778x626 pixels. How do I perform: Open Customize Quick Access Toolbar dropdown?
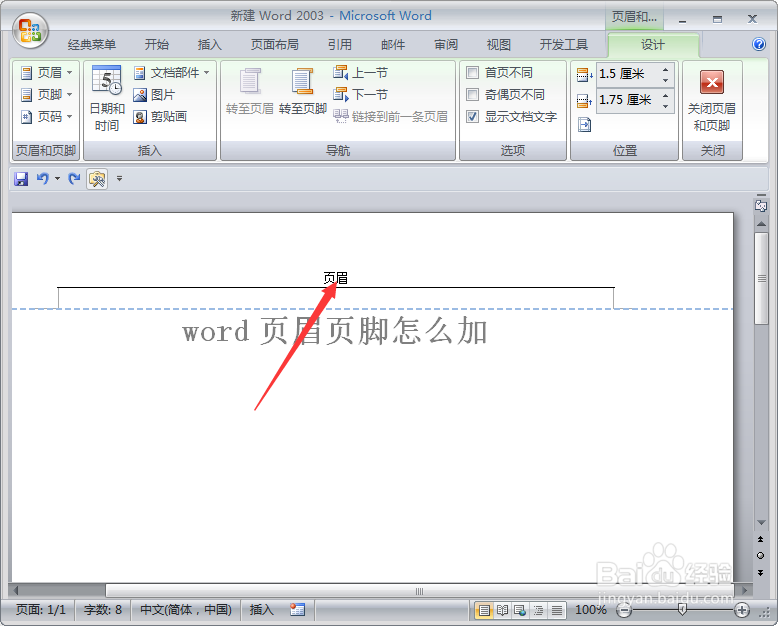119,179
